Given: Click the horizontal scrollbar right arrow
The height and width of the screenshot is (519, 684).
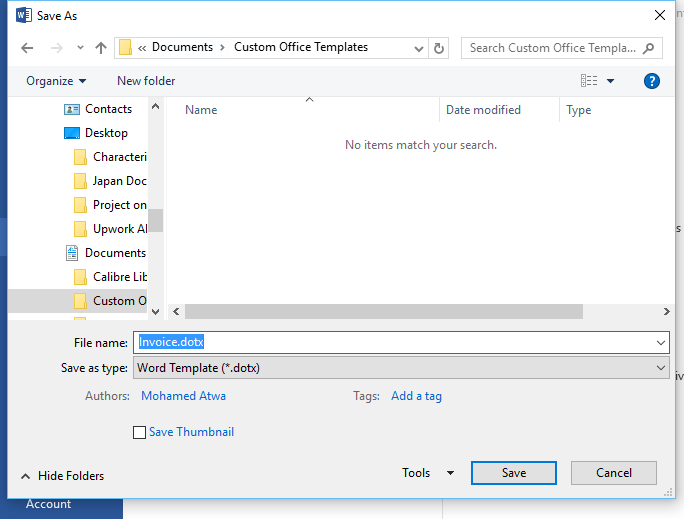Looking at the screenshot, I should pyautogui.click(x=667, y=311).
